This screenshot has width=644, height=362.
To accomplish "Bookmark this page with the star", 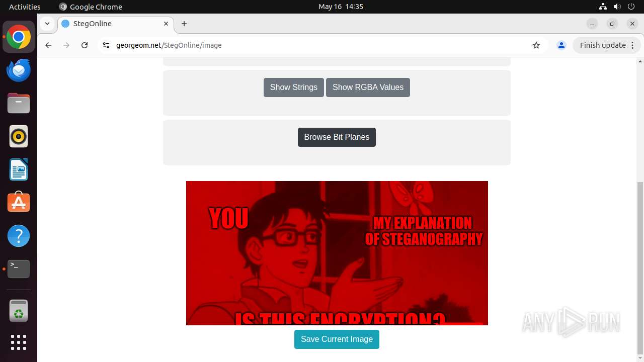I will pos(536,45).
